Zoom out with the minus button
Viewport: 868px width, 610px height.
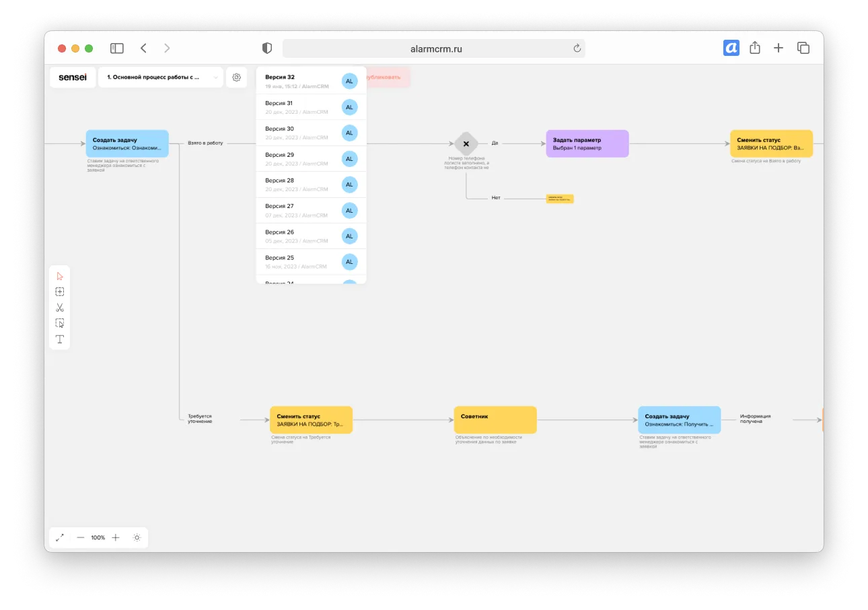(x=81, y=537)
